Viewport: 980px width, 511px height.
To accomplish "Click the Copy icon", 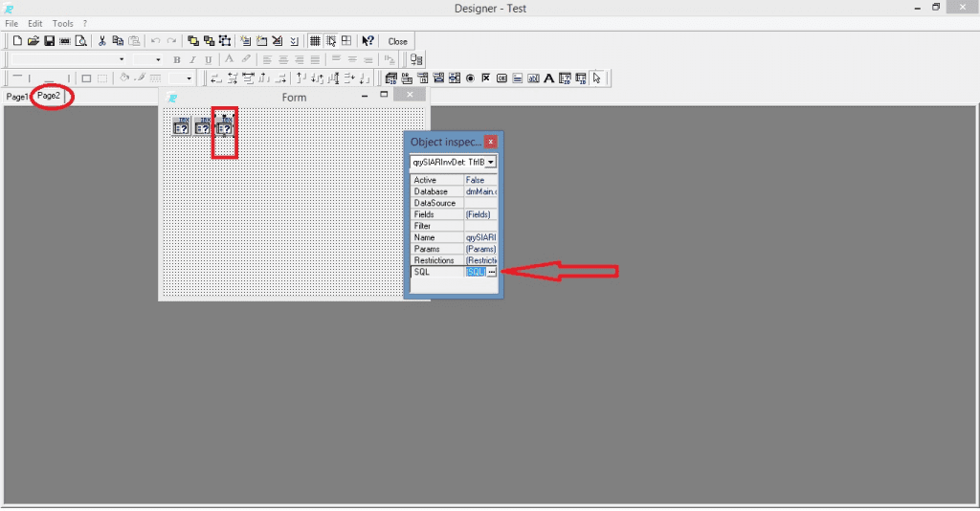I will point(118,41).
